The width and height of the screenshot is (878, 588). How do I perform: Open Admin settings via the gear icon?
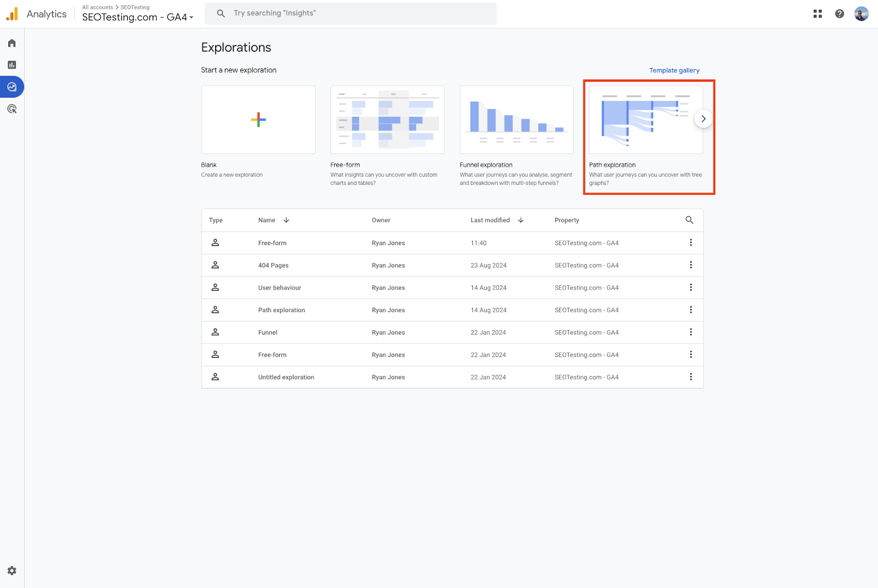[12, 570]
